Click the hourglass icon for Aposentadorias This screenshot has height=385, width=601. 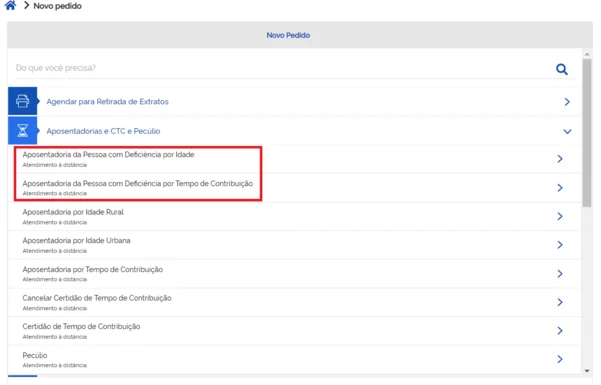pyautogui.click(x=22, y=131)
